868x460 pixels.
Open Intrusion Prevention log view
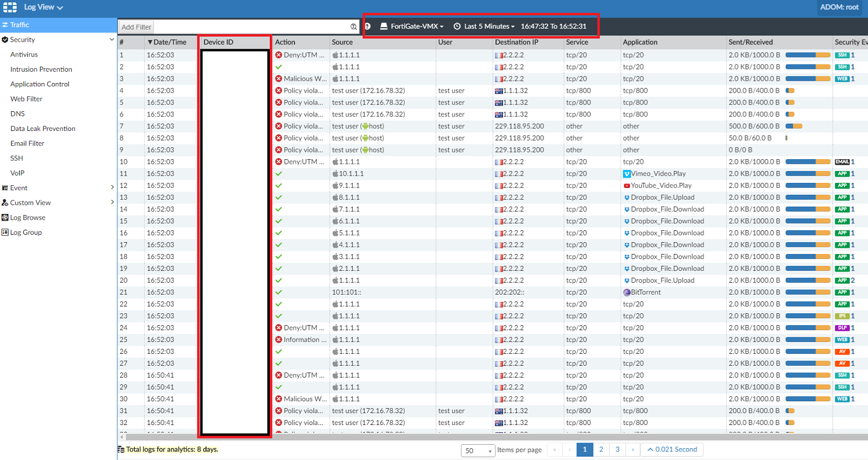coord(41,69)
